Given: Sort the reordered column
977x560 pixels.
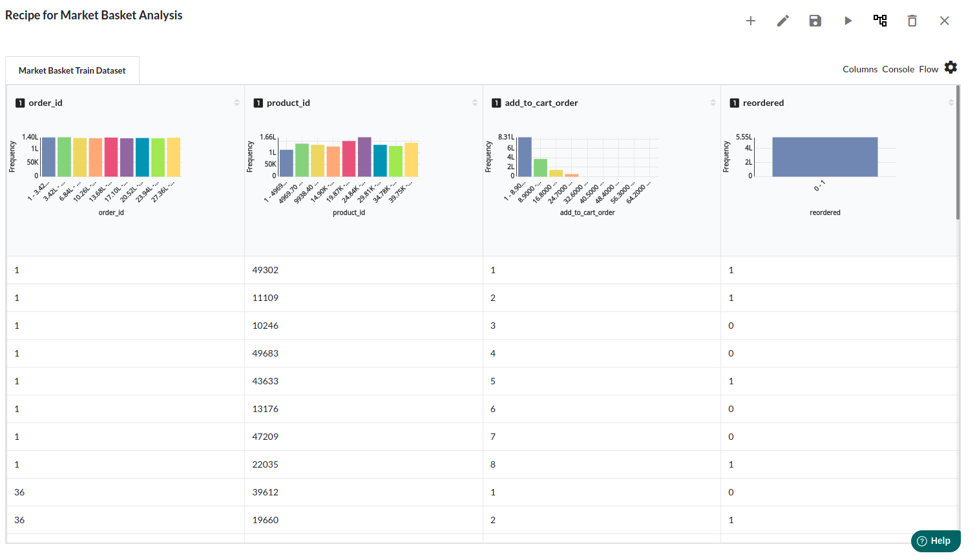Looking at the screenshot, I should point(951,103).
